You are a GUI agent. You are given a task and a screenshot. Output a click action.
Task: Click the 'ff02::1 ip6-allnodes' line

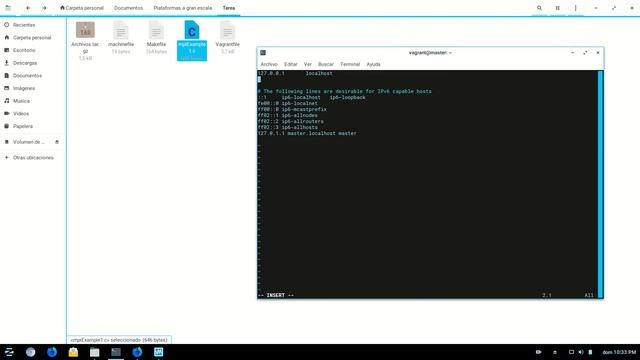[x=287, y=116]
